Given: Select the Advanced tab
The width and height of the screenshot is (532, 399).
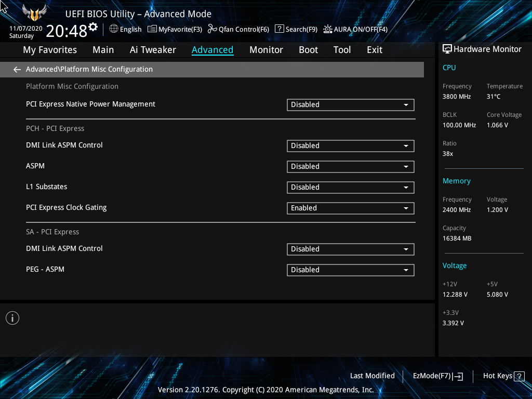Looking at the screenshot, I should pyautogui.click(x=212, y=50).
